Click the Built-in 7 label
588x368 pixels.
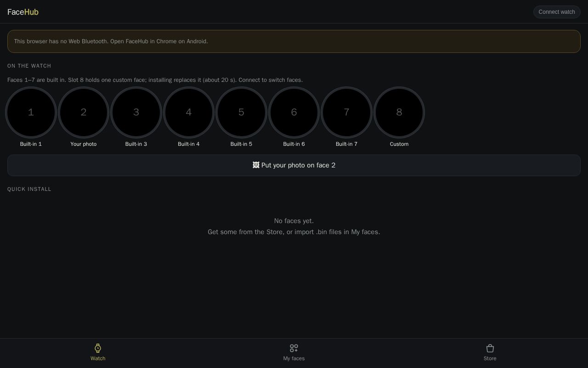click(x=346, y=144)
